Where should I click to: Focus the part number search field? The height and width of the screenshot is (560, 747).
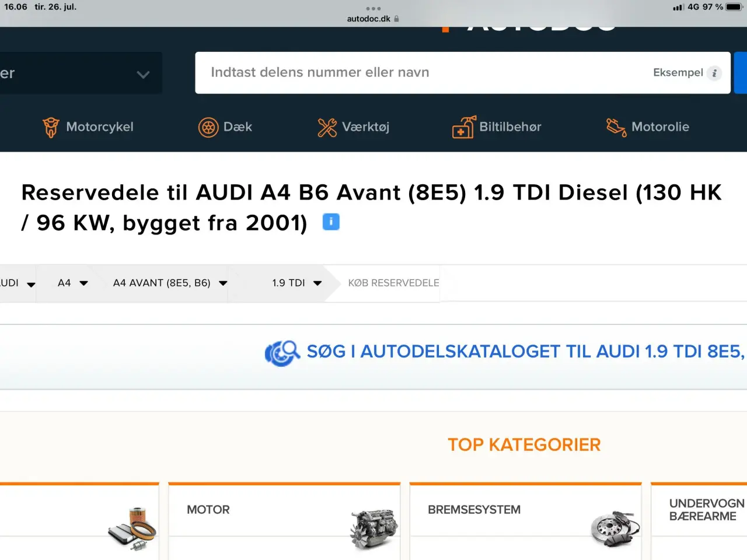point(463,73)
